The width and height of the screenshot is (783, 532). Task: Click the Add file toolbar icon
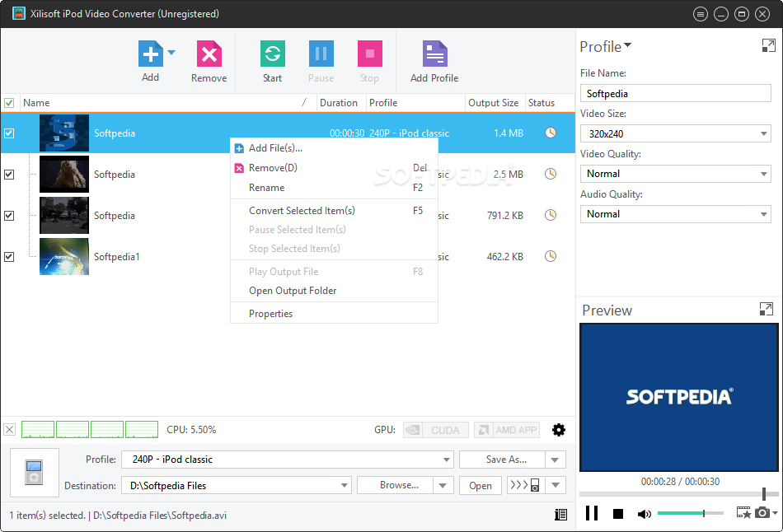click(150, 54)
